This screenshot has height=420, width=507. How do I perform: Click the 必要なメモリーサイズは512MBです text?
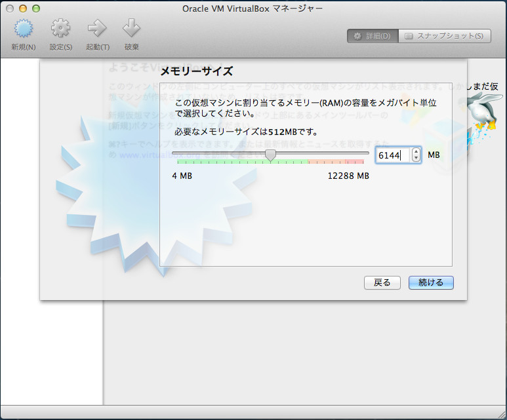point(246,132)
